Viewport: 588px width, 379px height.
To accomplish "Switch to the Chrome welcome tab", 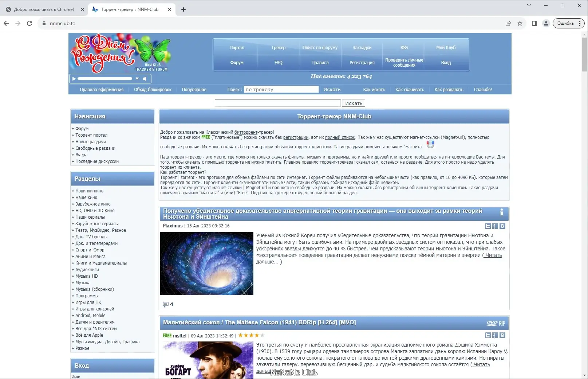I will click(44, 9).
